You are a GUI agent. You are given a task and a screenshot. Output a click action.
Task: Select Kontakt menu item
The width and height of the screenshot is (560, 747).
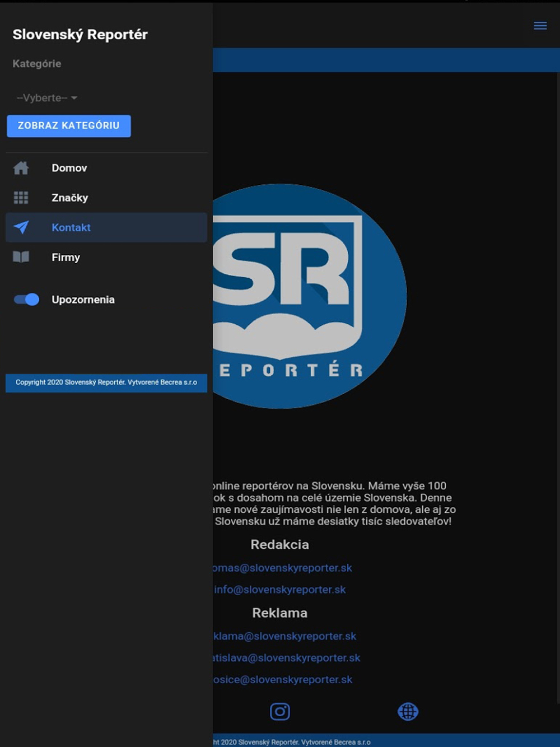pos(106,227)
